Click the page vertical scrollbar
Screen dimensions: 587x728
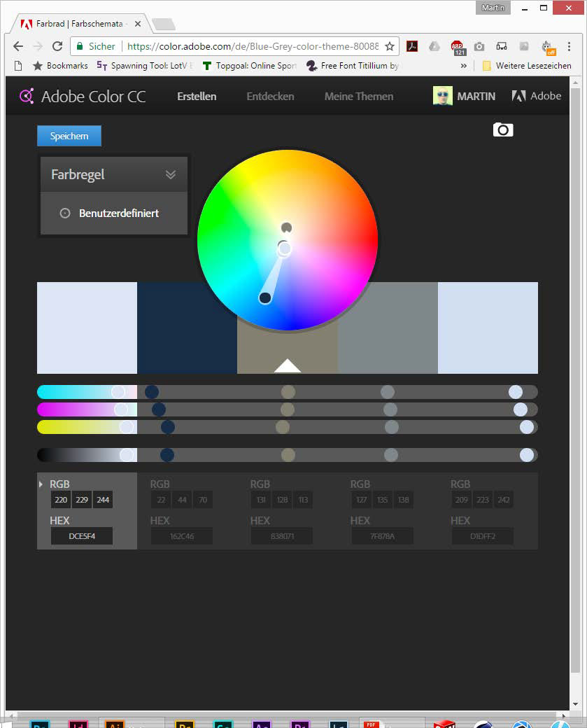[x=575, y=380]
